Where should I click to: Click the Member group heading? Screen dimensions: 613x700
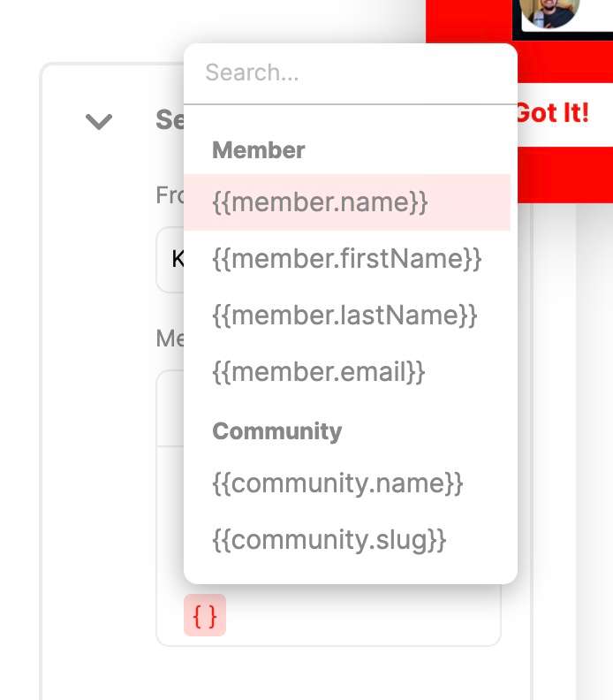coord(259,150)
